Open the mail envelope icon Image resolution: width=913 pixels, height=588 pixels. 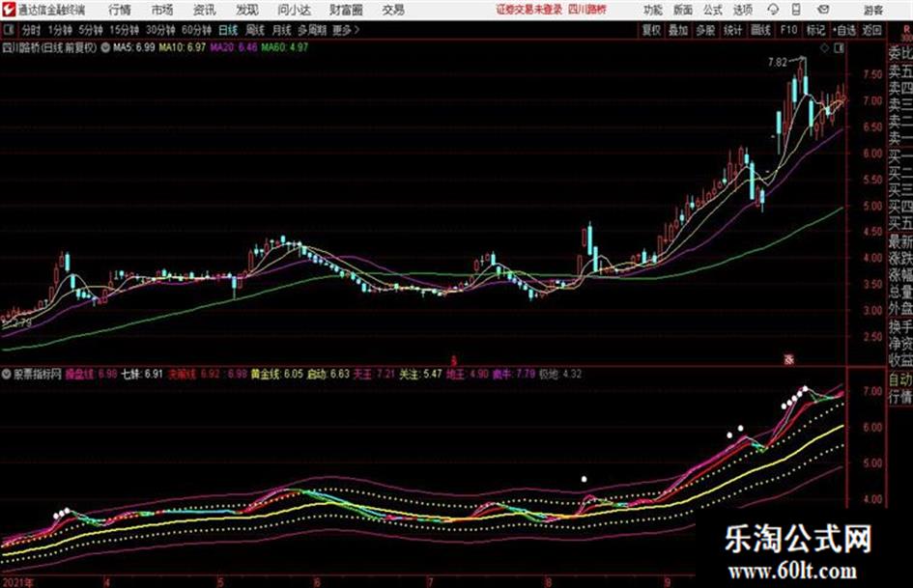823,10
